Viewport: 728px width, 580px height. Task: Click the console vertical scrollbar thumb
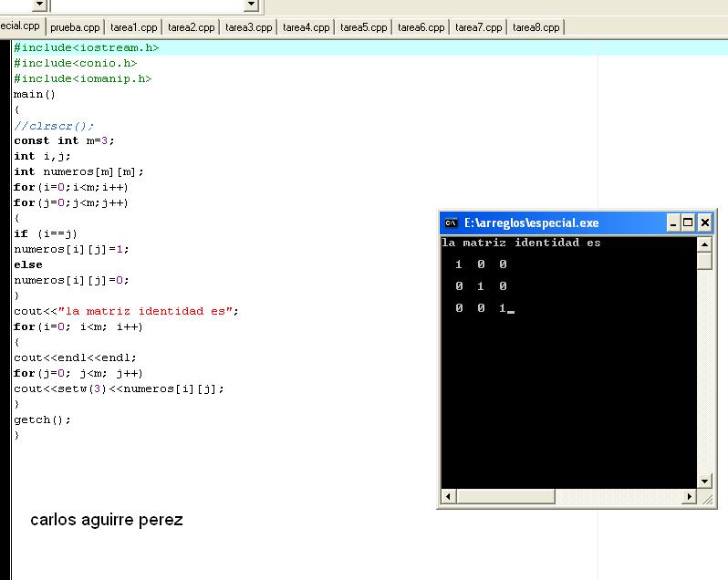[704, 260]
